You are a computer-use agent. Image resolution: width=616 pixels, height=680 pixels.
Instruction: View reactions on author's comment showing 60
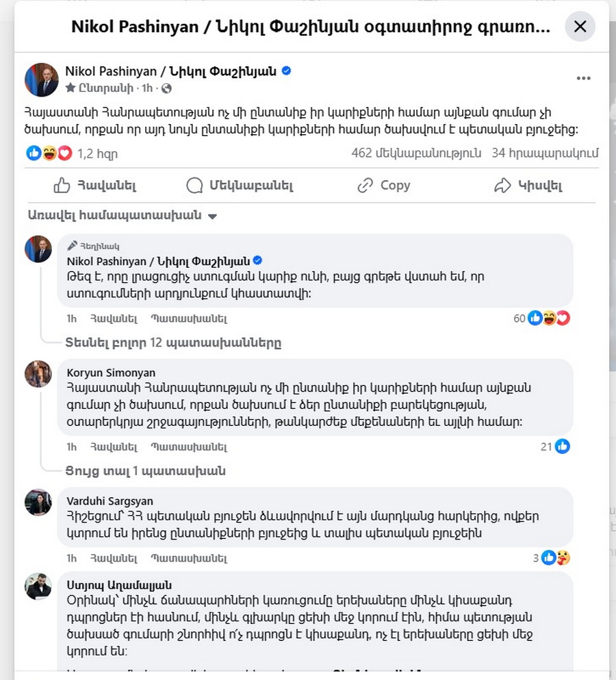(x=541, y=318)
